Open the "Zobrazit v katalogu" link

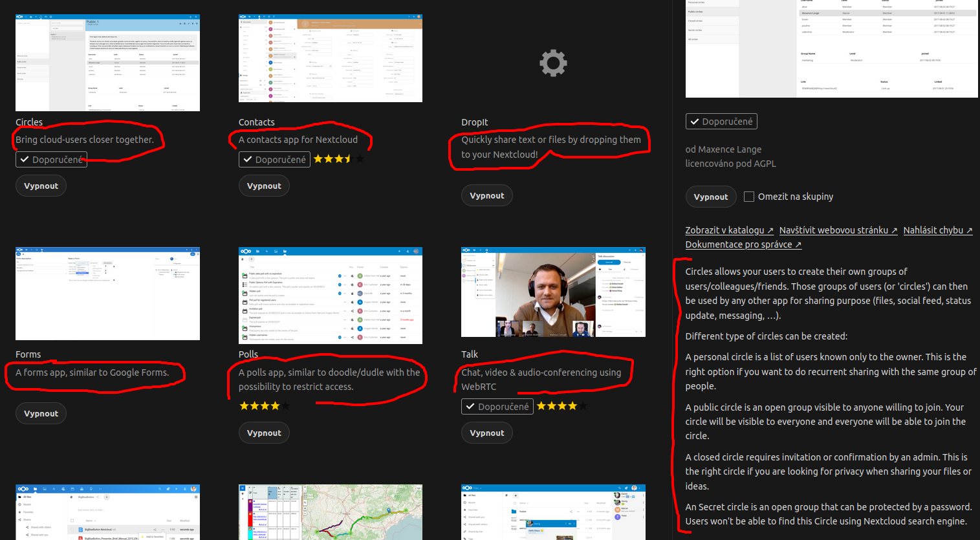click(729, 230)
